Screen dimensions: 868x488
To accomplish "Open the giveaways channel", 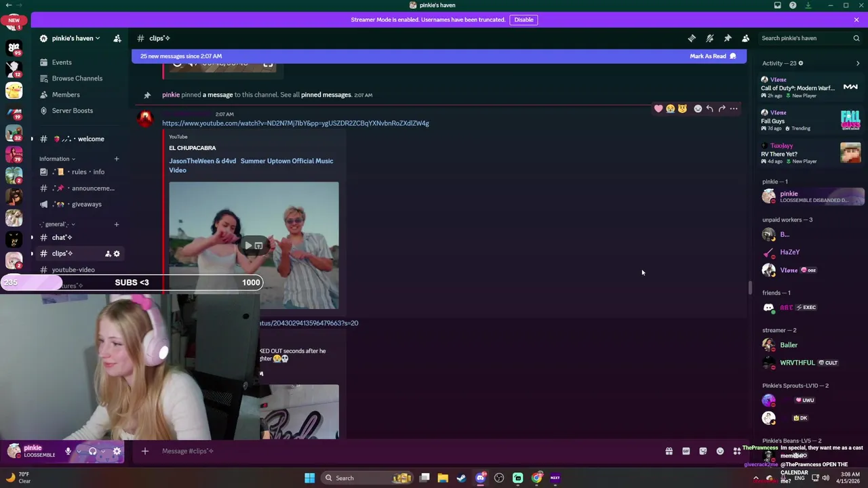I will point(80,205).
